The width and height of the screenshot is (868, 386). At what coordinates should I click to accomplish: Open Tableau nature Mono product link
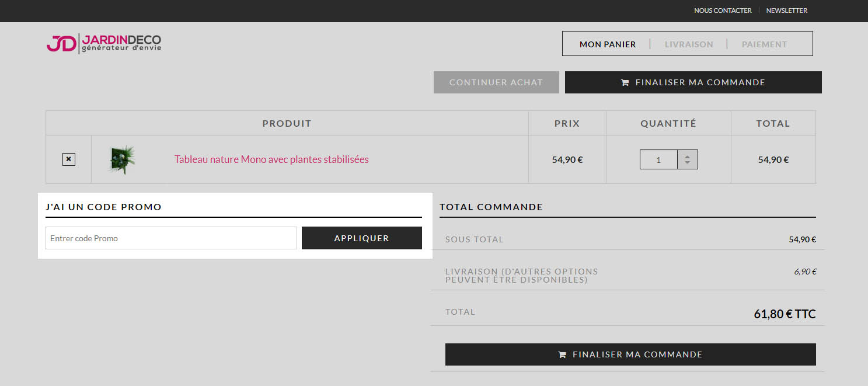[x=271, y=159]
